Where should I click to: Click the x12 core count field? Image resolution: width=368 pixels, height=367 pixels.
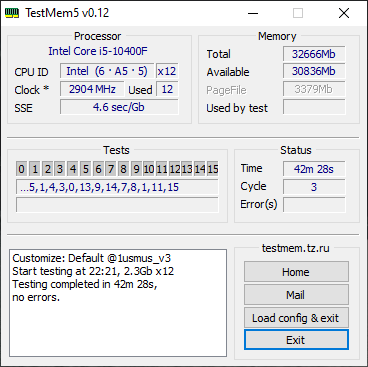pos(167,71)
